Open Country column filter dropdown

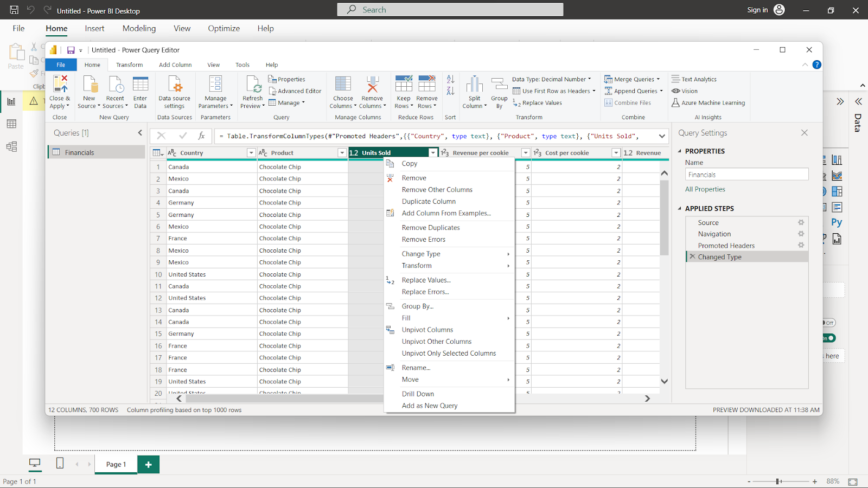coord(251,153)
